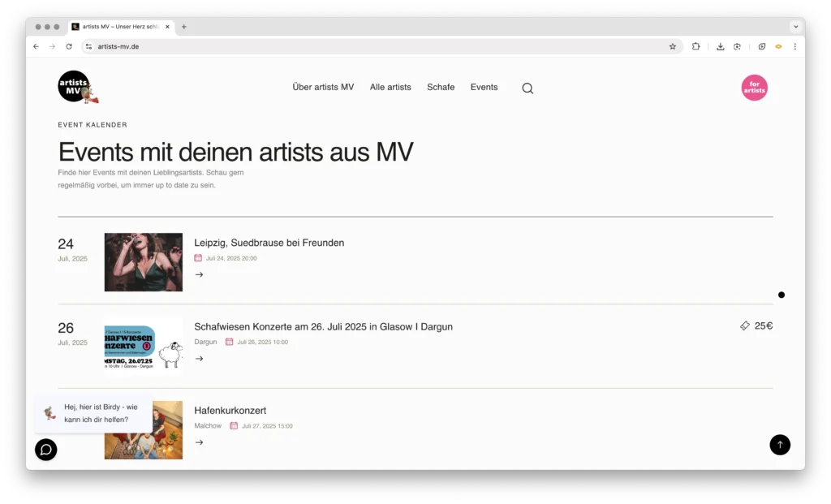831x504 pixels.
Task: Reload the page via the refresh icon
Action: pyautogui.click(x=69, y=46)
